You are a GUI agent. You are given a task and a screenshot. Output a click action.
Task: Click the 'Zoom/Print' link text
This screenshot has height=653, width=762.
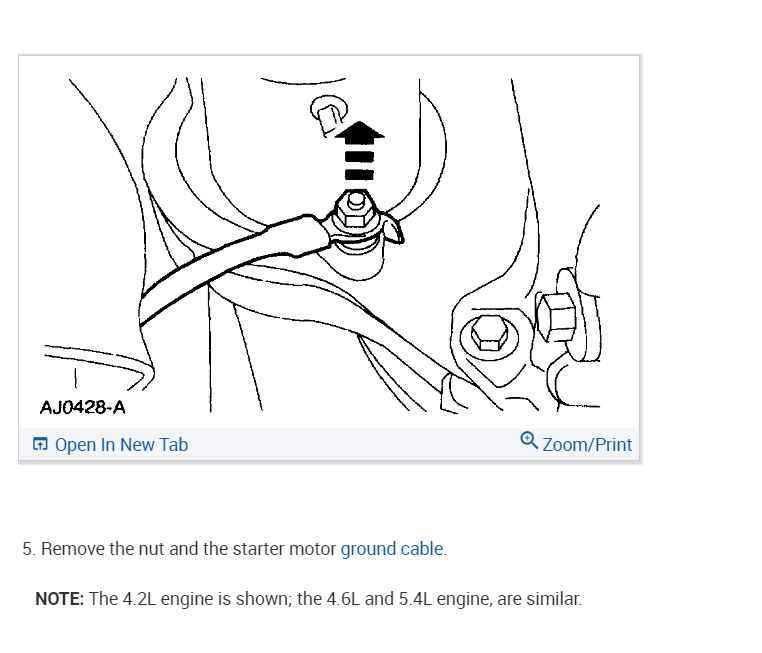(587, 445)
